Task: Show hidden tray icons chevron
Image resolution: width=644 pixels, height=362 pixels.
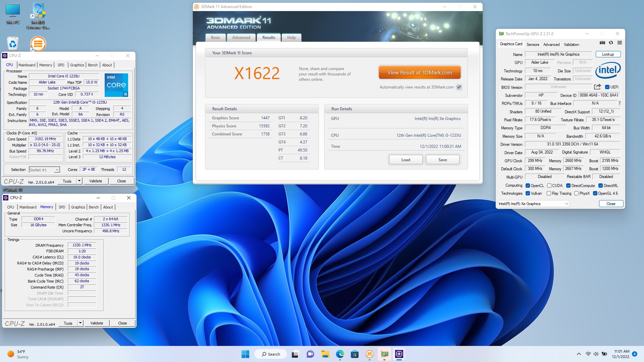Action: [579, 354]
